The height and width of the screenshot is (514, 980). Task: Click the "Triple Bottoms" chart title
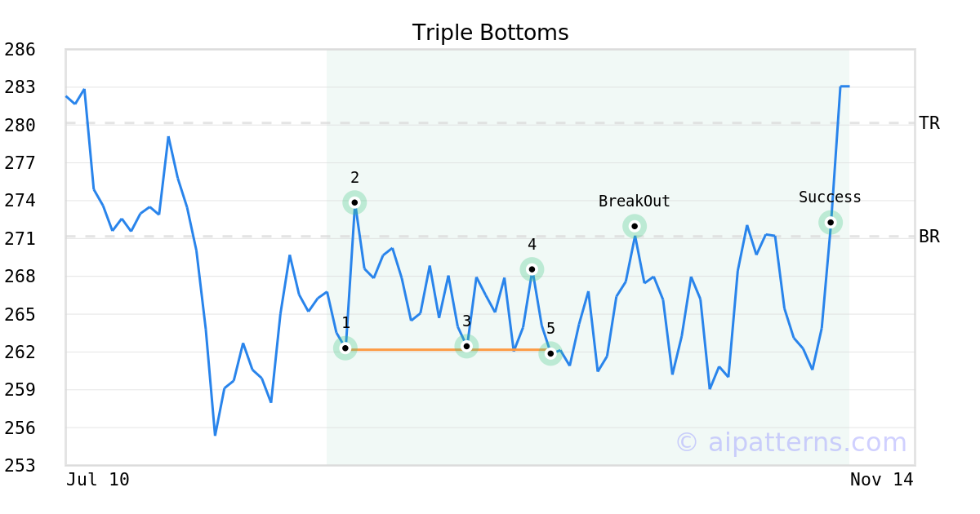pyautogui.click(x=490, y=33)
